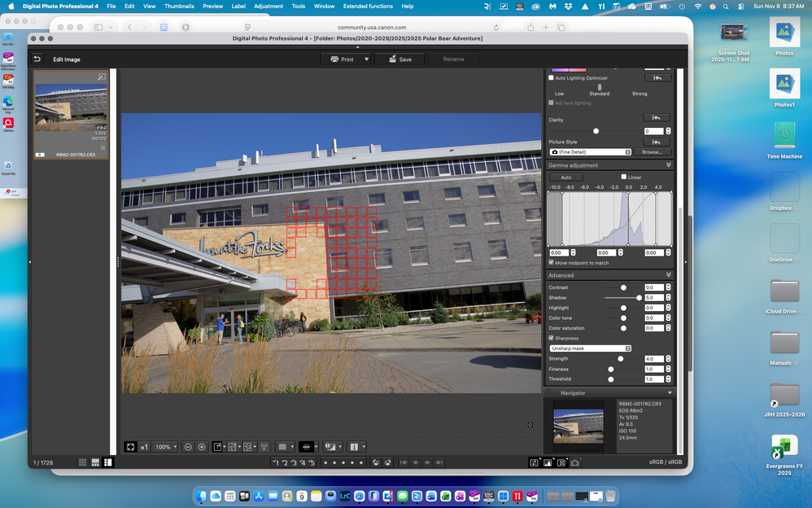Open the Unsharp mask dropdown
This screenshot has height=508, width=812.
591,348
